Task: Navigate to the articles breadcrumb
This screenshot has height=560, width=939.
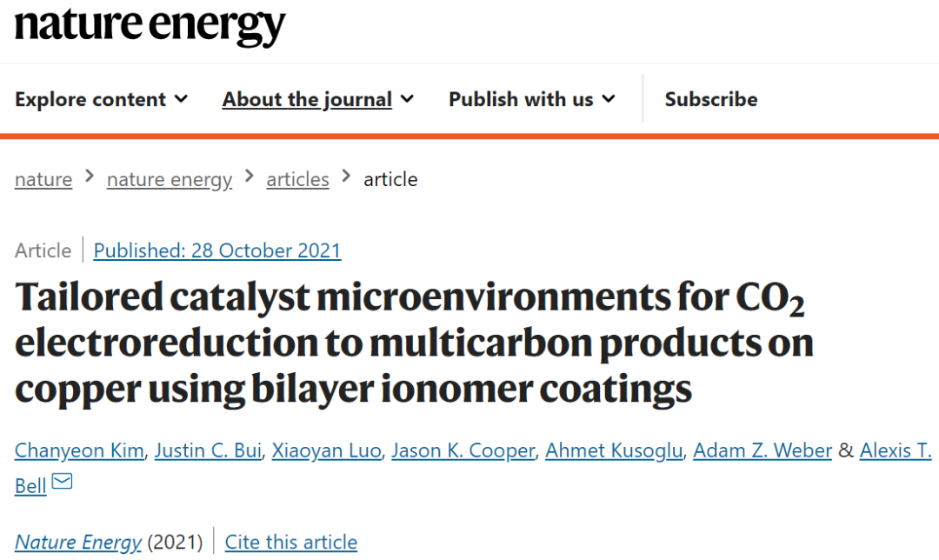Action: 297,179
